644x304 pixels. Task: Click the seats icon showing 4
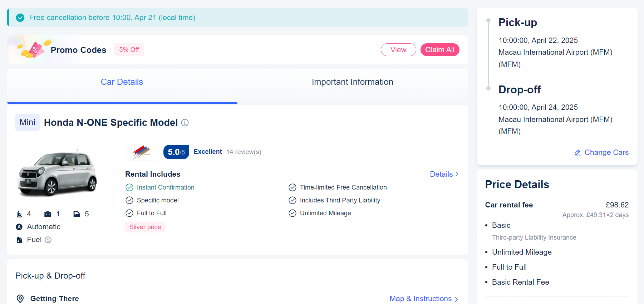[19, 214]
